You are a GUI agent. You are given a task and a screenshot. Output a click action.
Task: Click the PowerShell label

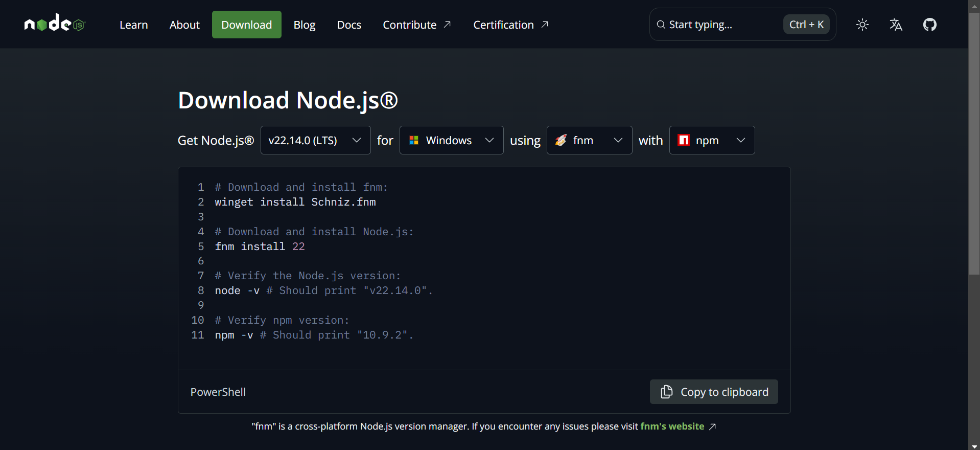[218, 392]
